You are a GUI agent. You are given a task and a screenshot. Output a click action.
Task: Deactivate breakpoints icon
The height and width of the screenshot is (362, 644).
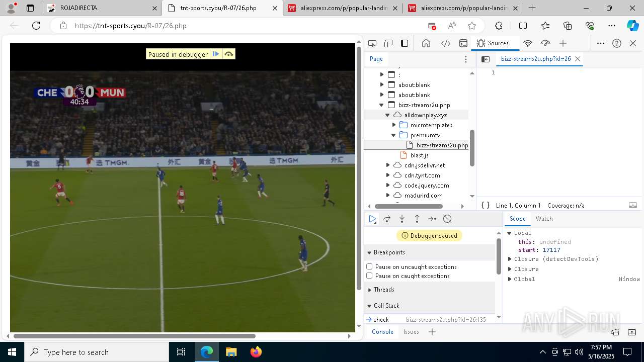pos(447,219)
